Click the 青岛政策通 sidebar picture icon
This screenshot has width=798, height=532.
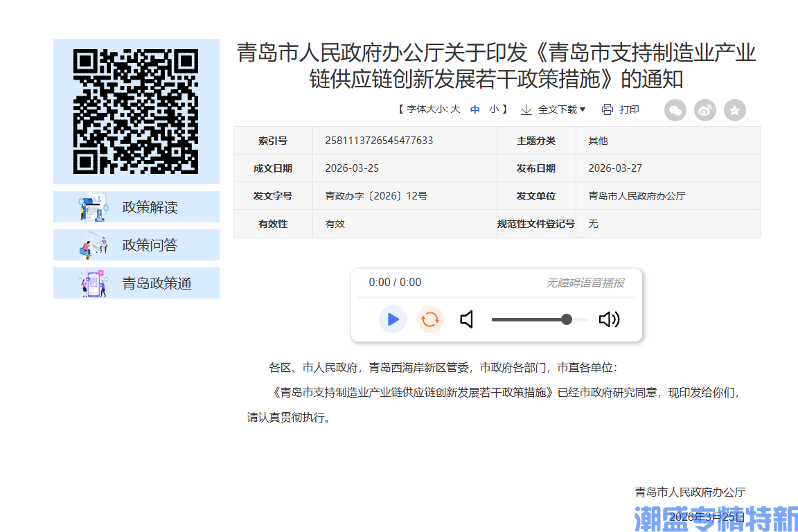tap(92, 283)
